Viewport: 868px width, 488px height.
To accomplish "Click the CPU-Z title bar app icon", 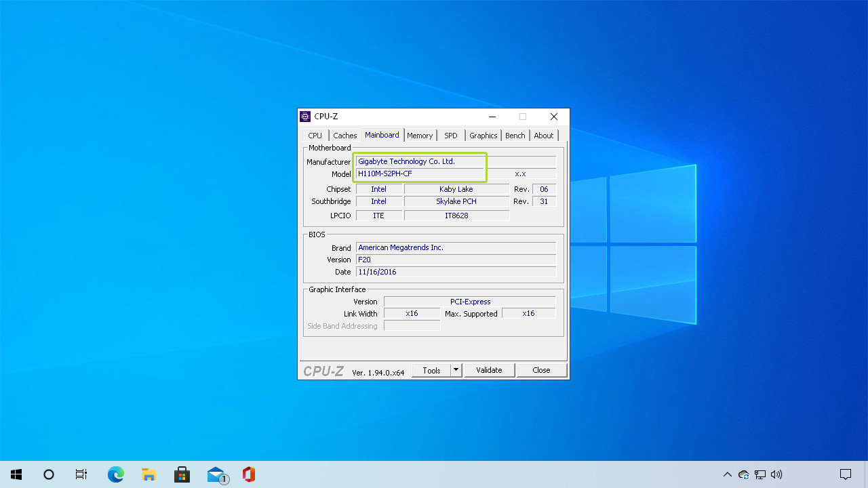I will pyautogui.click(x=305, y=117).
